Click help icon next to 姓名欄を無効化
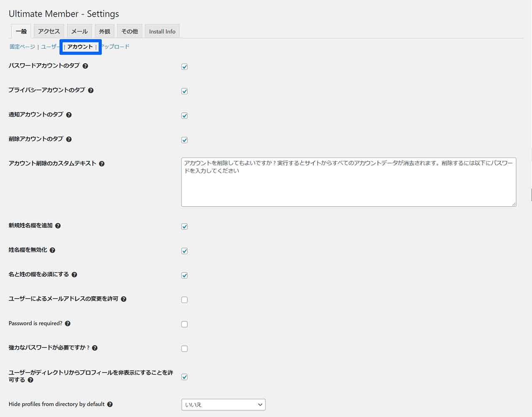532x417 pixels. coord(52,250)
